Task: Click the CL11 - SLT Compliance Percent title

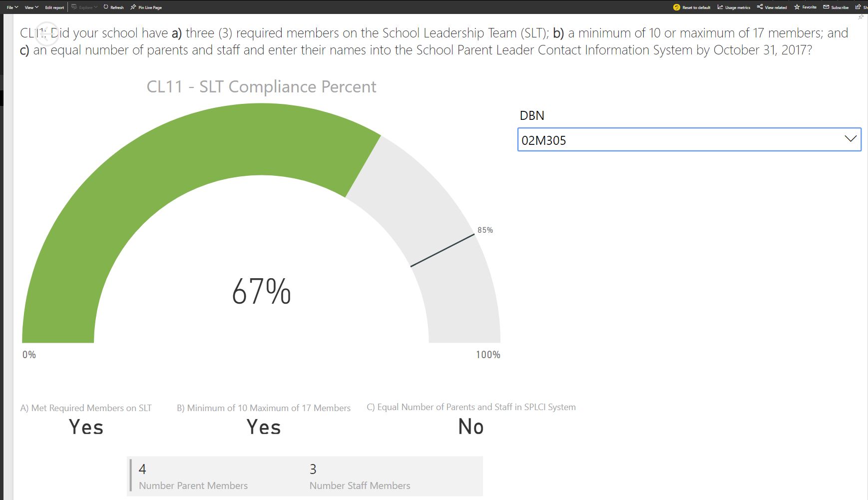Action: coord(261,86)
